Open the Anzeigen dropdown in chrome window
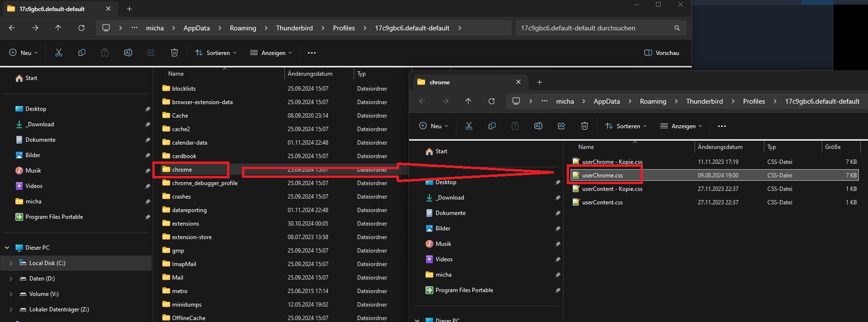 [x=681, y=126]
